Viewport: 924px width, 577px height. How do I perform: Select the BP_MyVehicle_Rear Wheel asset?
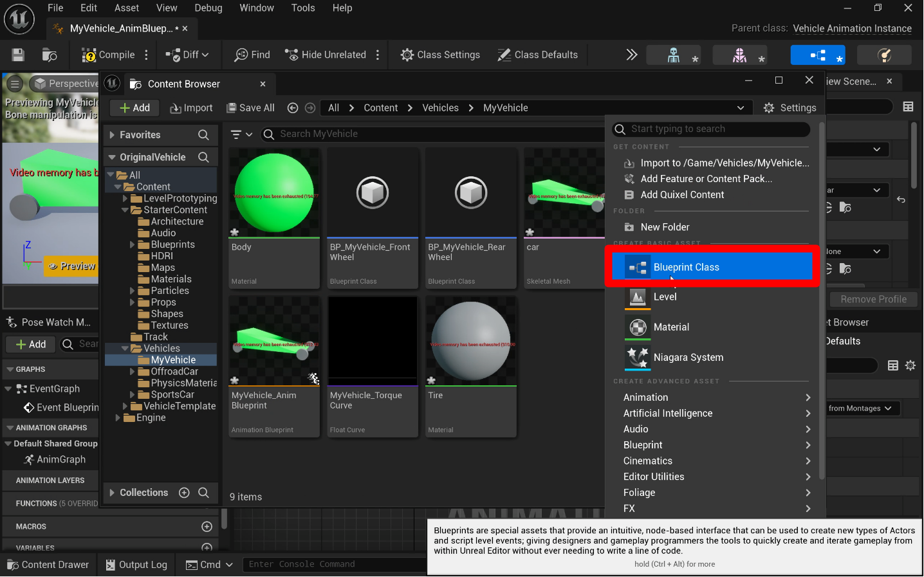[x=471, y=219]
